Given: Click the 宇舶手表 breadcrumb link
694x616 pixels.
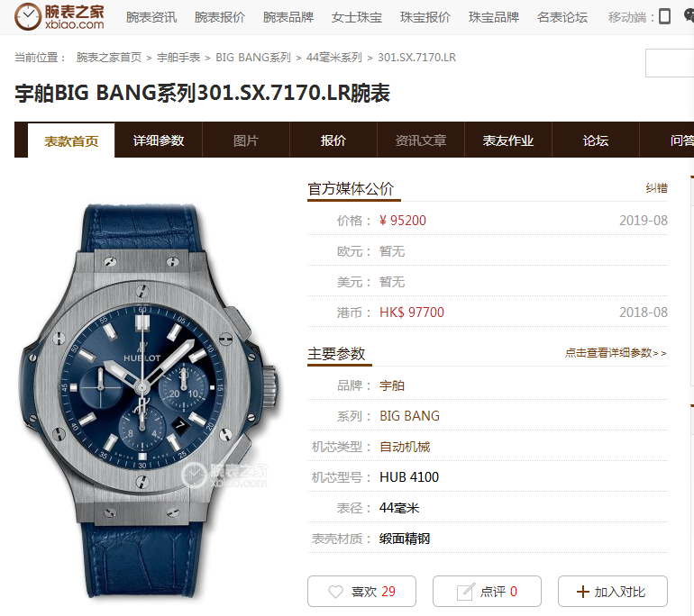Looking at the screenshot, I should 178,58.
